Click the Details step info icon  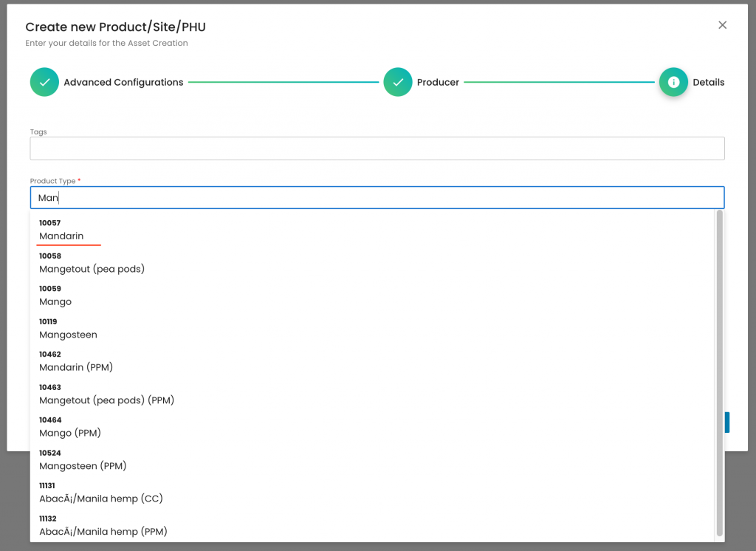[x=673, y=82]
